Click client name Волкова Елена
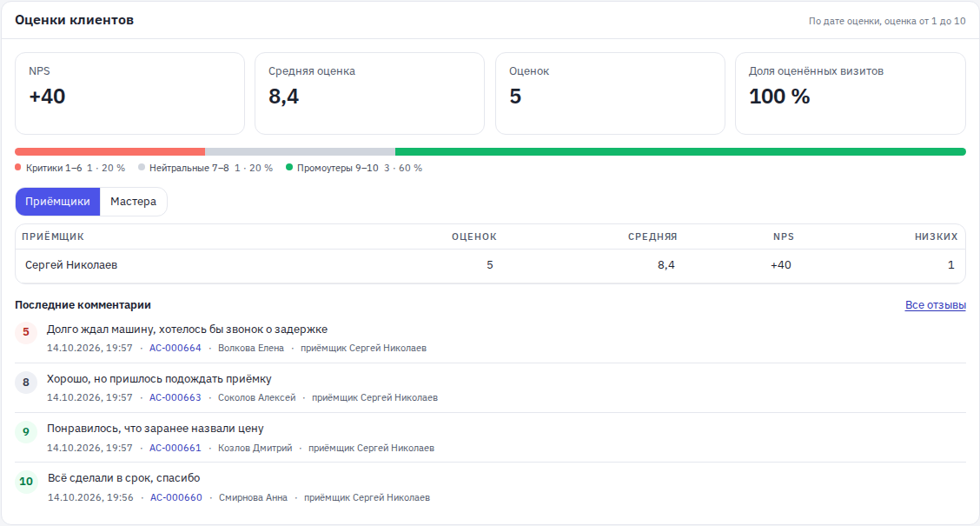980x526 pixels. pos(250,348)
